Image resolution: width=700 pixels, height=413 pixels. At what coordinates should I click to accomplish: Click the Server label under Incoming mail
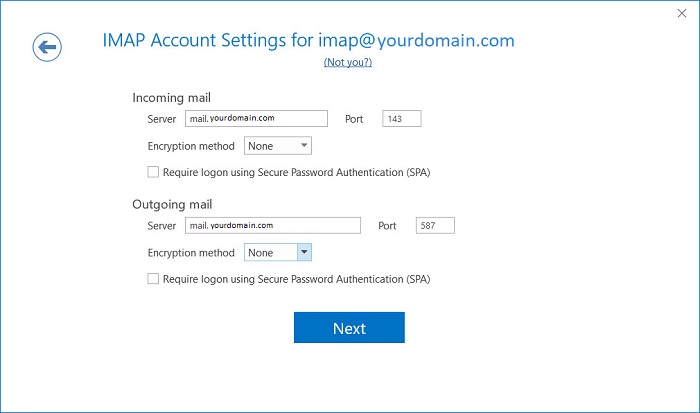(162, 119)
